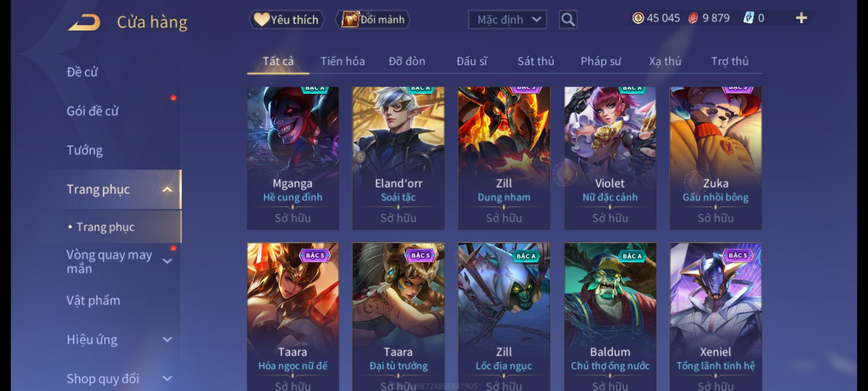Expand the Hiệu ứng sidebar section
868x391 pixels.
pyautogui.click(x=167, y=340)
